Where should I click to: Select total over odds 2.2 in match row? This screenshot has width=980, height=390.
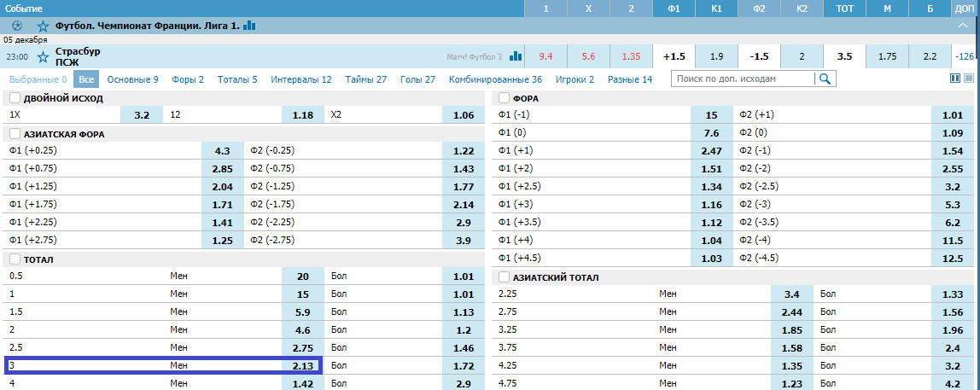pos(930,56)
